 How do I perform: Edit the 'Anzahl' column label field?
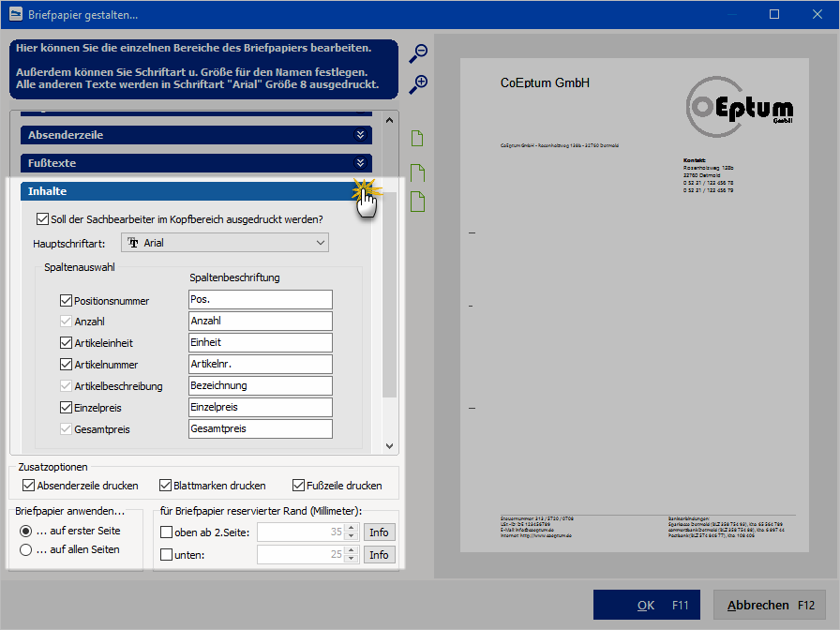coord(261,321)
